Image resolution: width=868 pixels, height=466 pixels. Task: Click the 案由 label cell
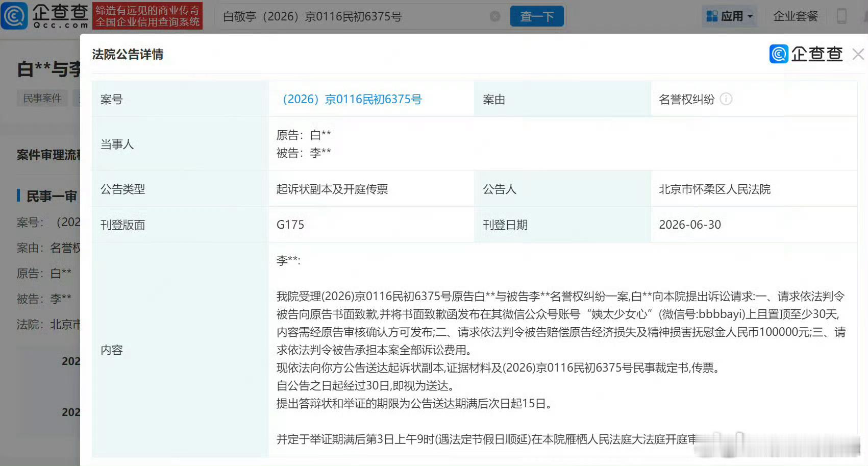[563, 99]
